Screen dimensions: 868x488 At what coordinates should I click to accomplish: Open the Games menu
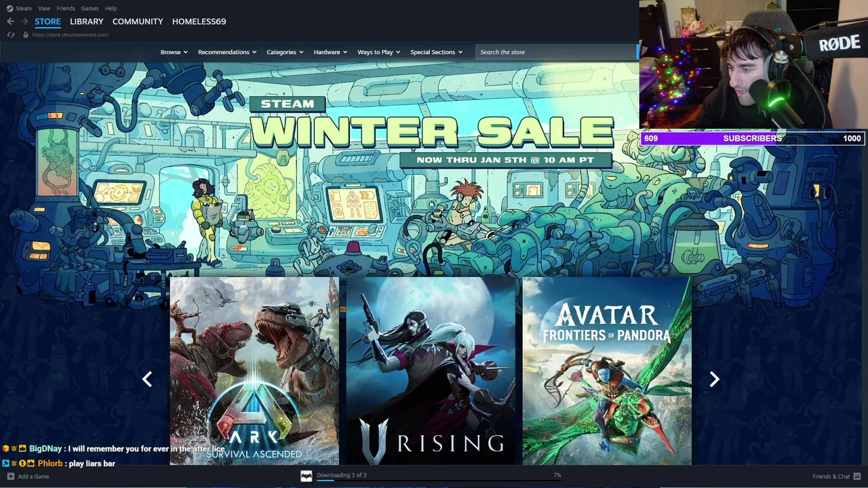[x=90, y=8]
